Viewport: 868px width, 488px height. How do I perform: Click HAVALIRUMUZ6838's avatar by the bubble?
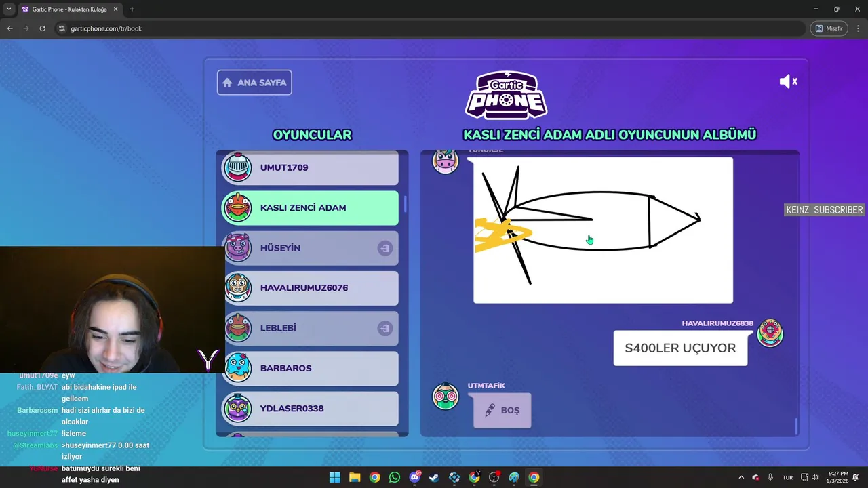770,333
